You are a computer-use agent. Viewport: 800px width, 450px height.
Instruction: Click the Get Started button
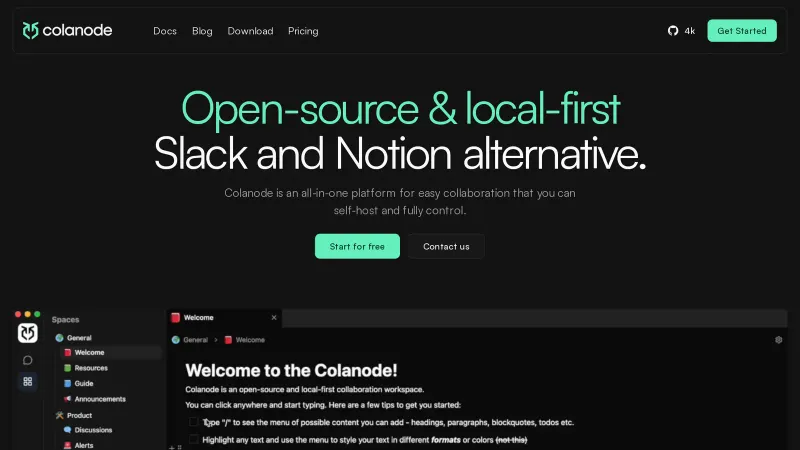click(742, 31)
